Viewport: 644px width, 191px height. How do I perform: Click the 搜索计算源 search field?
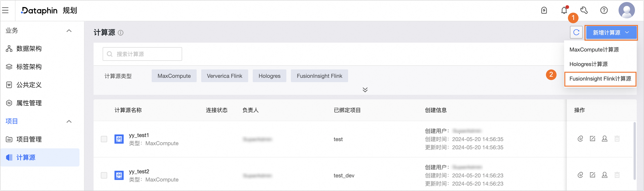[142, 54]
